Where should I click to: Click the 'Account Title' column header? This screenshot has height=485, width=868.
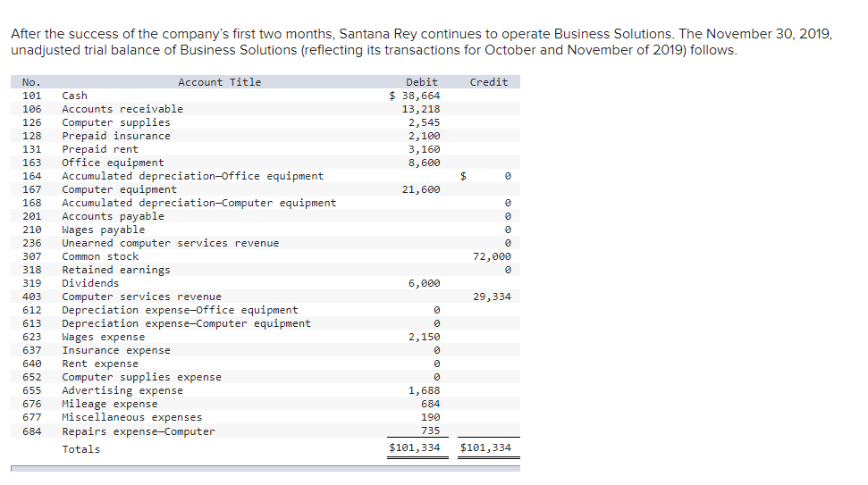[219, 82]
